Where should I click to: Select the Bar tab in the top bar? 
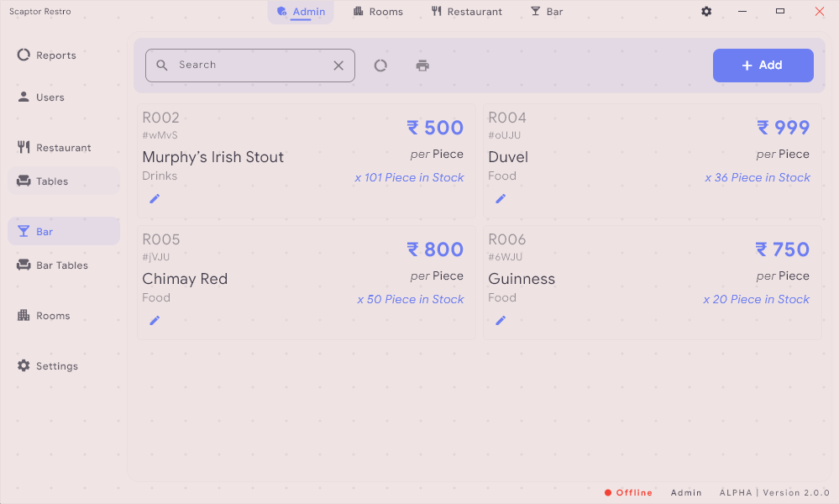[x=547, y=12]
